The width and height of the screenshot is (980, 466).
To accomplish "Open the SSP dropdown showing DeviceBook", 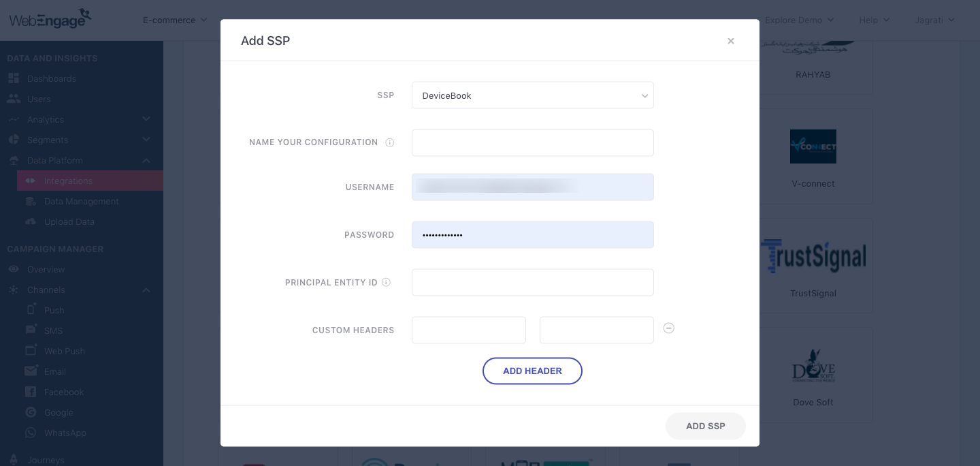I will pos(533,95).
